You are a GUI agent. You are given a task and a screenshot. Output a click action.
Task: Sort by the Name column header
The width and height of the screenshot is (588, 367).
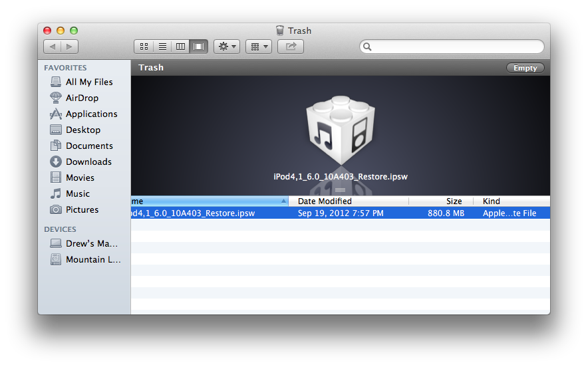(210, 201)
